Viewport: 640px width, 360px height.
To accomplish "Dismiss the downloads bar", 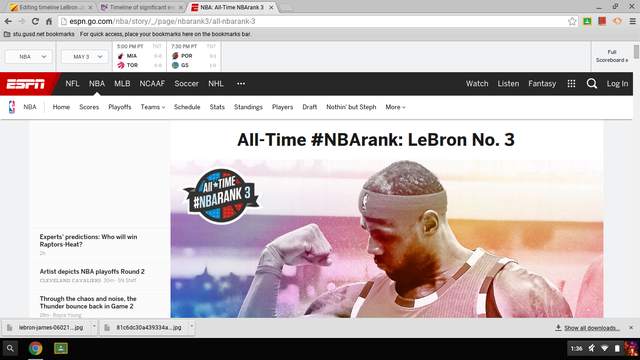I will 631,328.
